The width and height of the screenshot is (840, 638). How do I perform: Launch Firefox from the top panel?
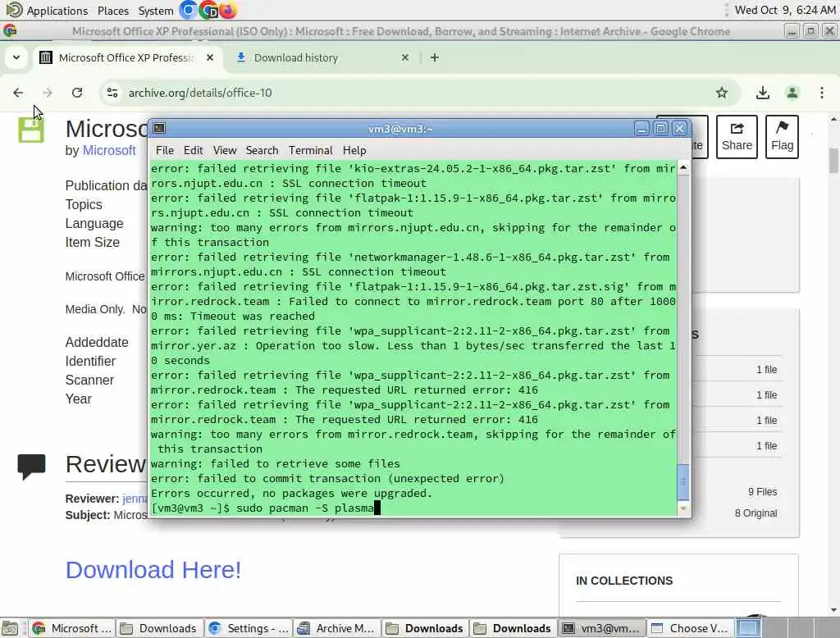pos(228,10)
